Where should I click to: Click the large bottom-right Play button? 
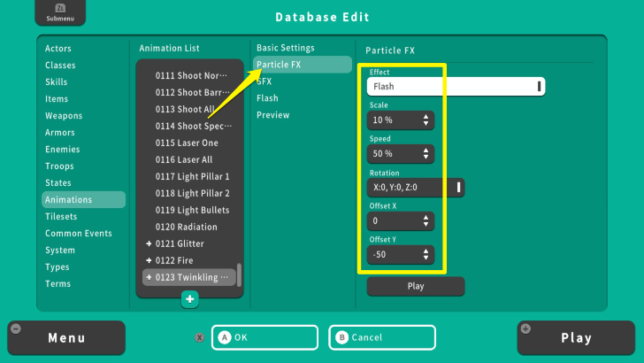[x=576, y=338]
